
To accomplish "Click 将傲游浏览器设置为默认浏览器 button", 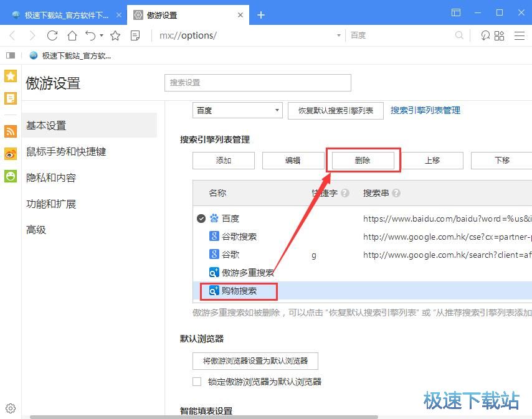I will click(255, 361).
